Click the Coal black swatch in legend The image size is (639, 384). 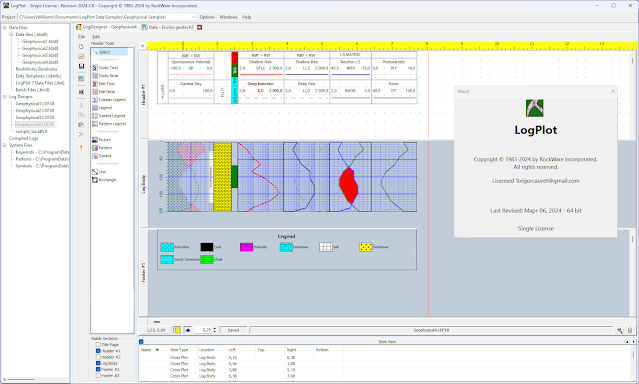[x=207, y=247]
